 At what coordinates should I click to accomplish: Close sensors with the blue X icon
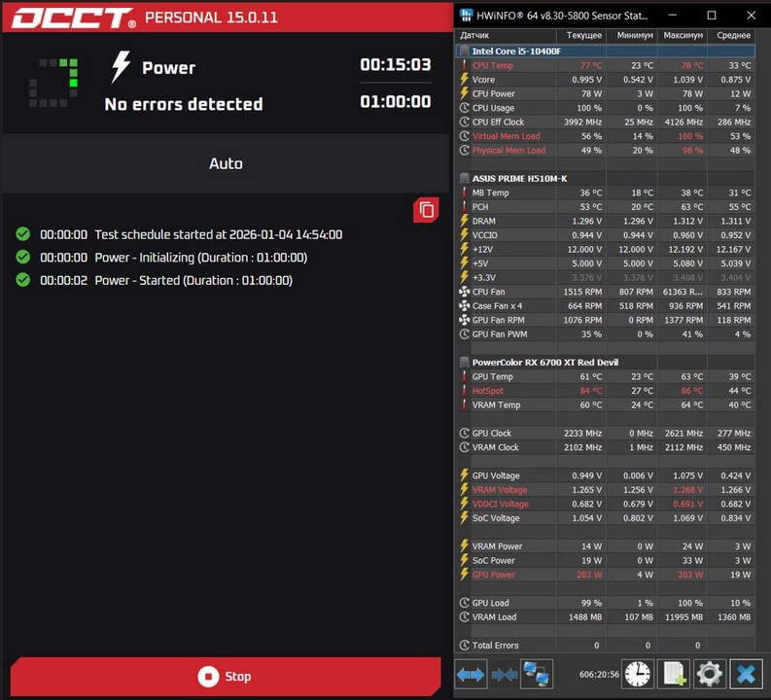coord(746,674)
